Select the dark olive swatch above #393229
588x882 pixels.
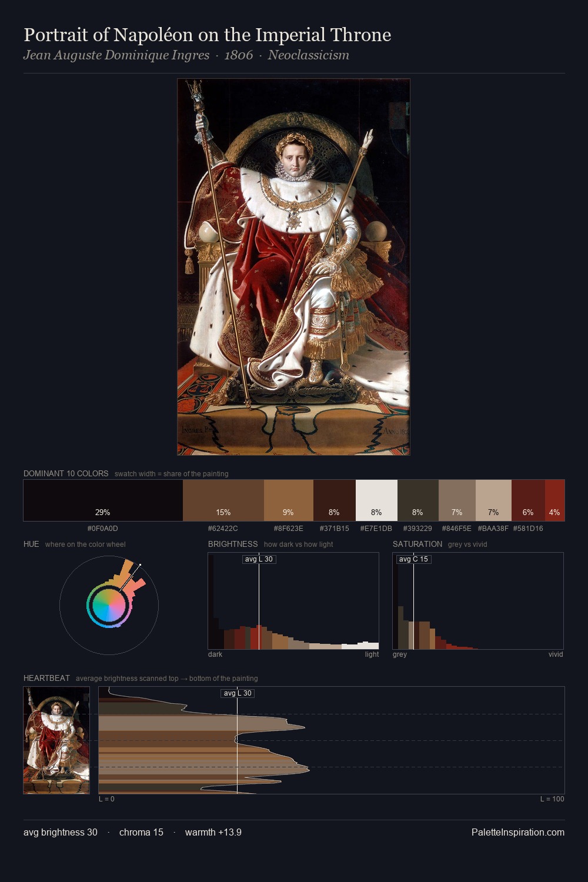[418, 500]
